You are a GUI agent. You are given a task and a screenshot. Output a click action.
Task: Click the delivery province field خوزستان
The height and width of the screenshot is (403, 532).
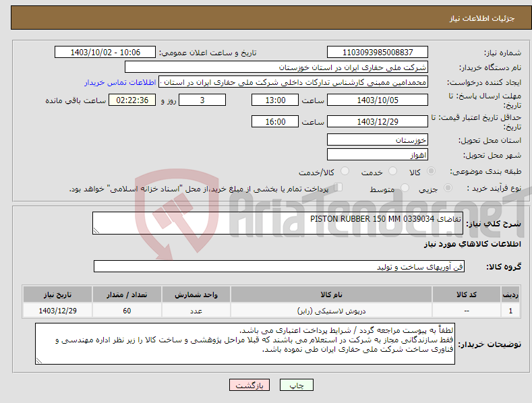(378, 139)
